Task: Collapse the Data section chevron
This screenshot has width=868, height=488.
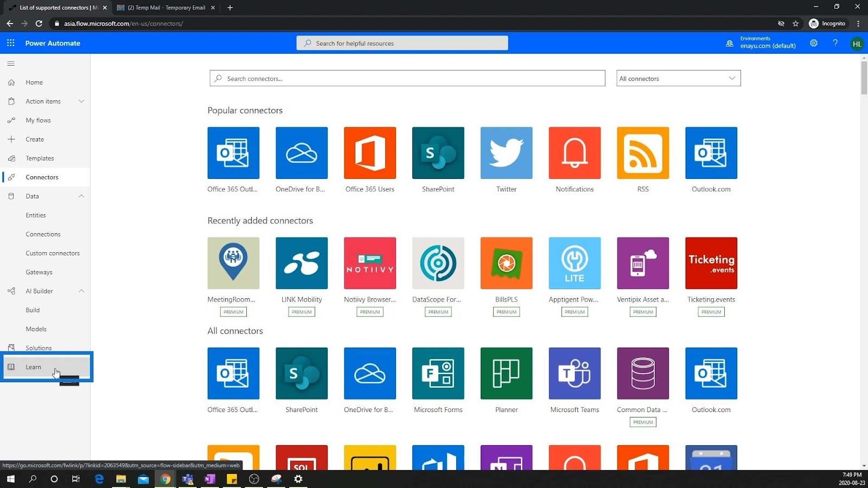Action: pos(81,196)
